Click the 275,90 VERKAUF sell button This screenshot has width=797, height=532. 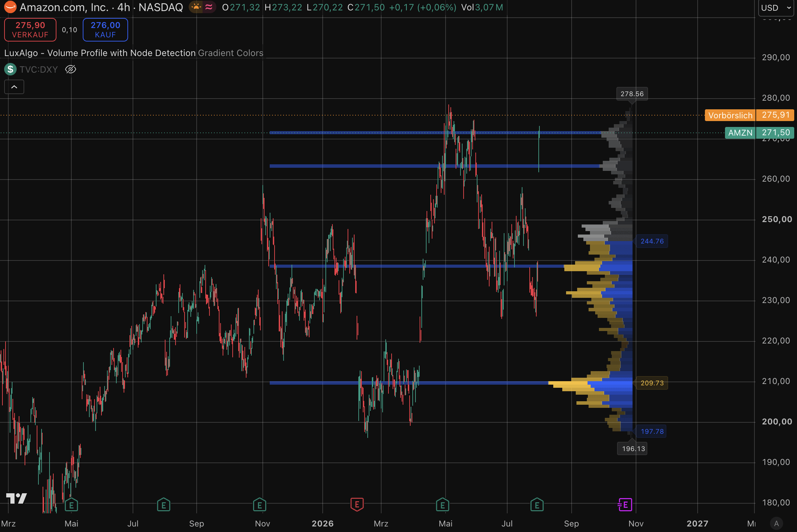(30, 30)
